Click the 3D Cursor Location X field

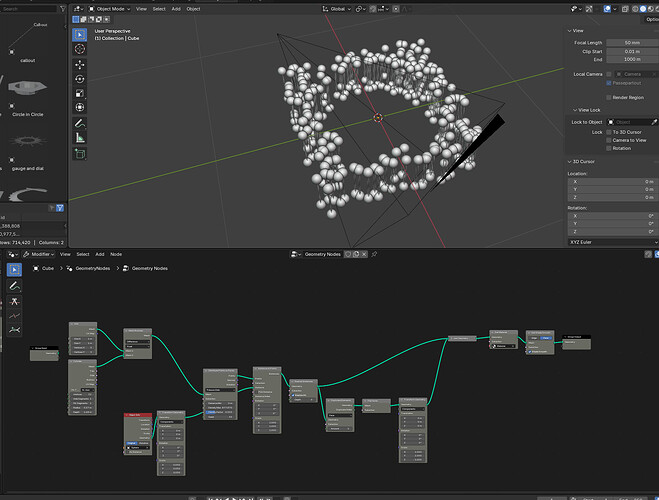[612, 182]
